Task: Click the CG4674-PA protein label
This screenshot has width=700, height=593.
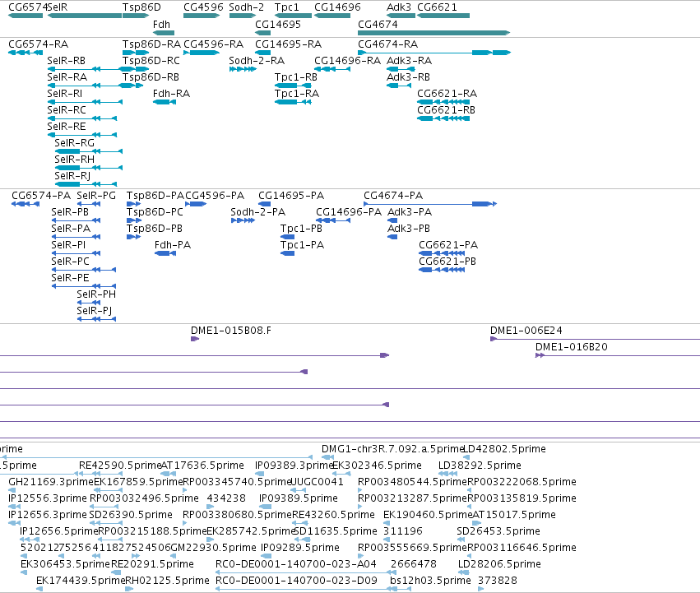Action: tap(393, 196)
